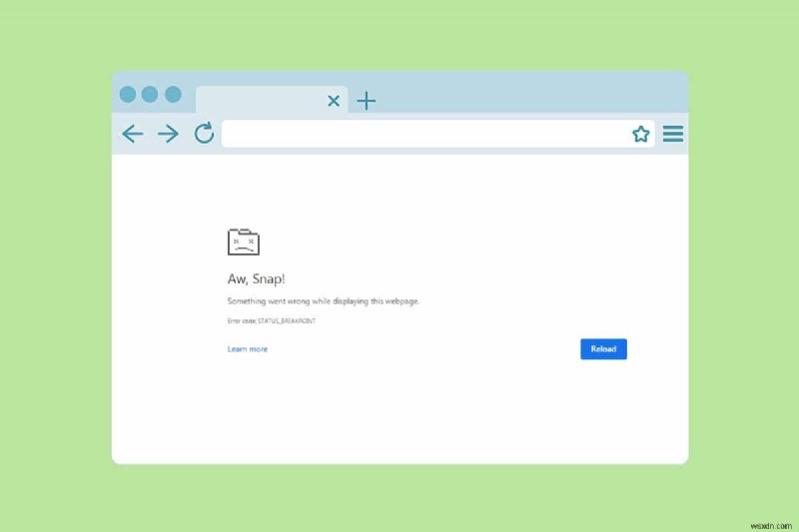
Task: Click inside the address bar
Action: [438, 134]
